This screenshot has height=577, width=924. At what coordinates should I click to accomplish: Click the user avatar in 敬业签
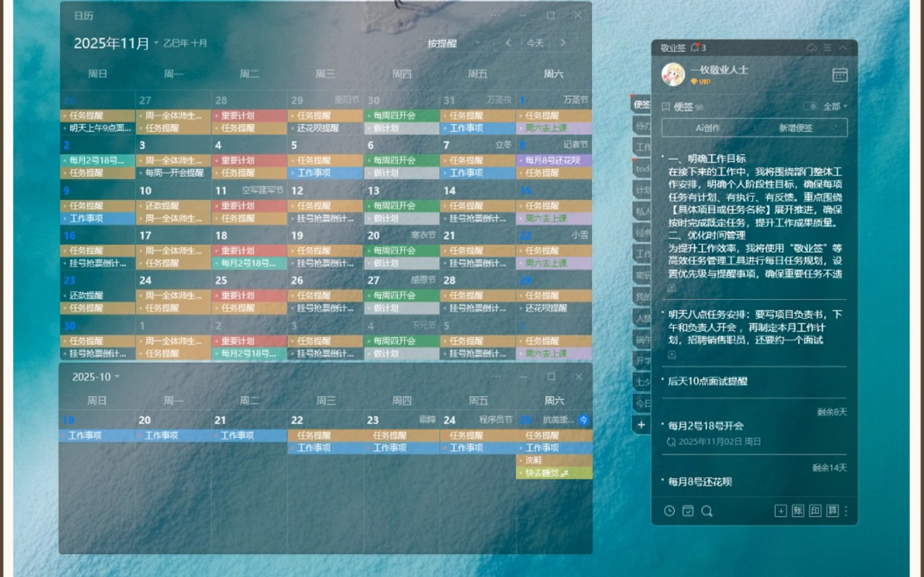pos(673,74)
